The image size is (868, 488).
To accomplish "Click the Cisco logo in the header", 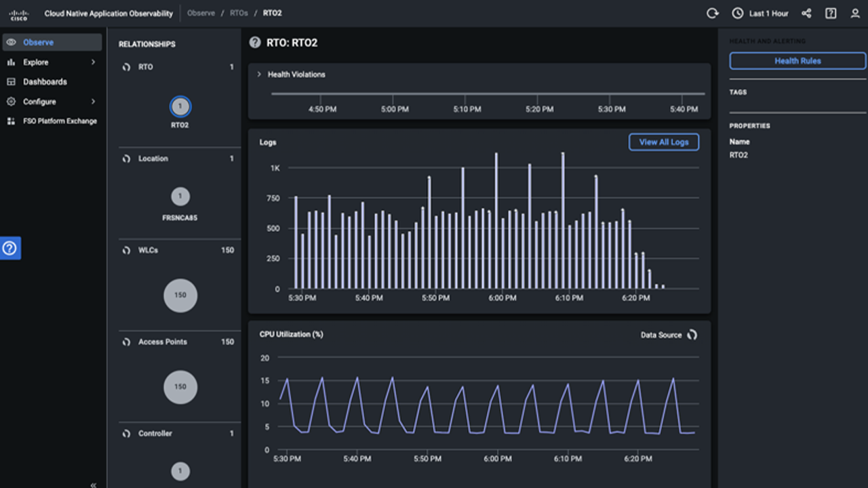I will [19, 13].
